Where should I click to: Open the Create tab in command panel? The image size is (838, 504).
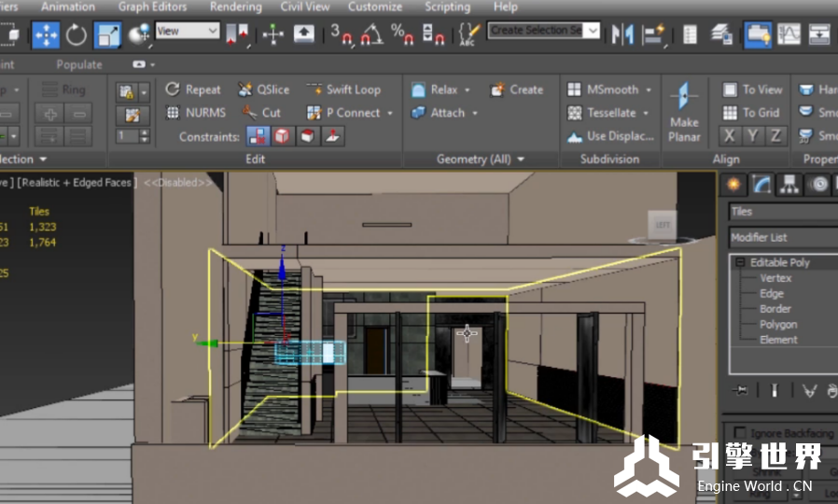coord(733,184)
